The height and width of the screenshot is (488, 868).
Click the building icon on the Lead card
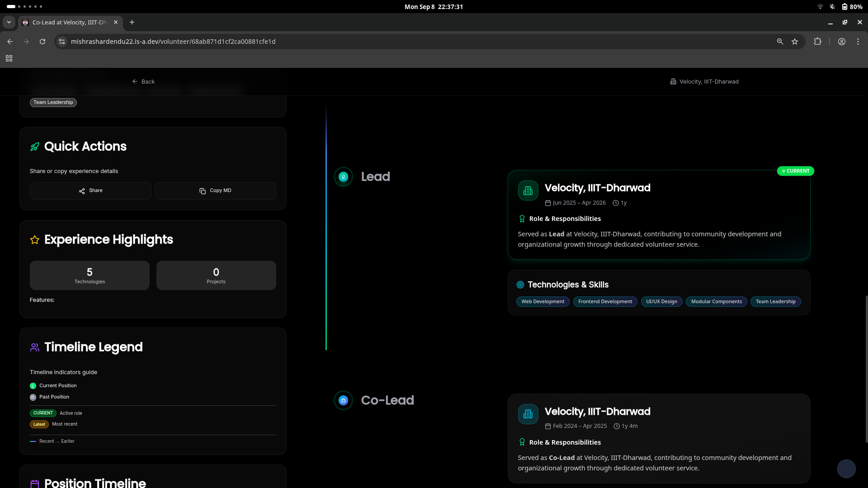(528, 191)
